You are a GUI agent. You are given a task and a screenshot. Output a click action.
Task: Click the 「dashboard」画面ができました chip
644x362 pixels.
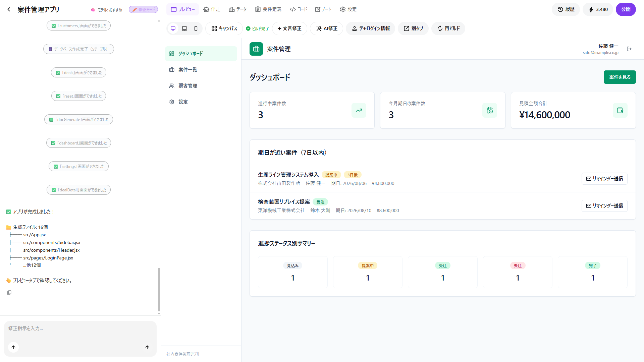point(78,143)
